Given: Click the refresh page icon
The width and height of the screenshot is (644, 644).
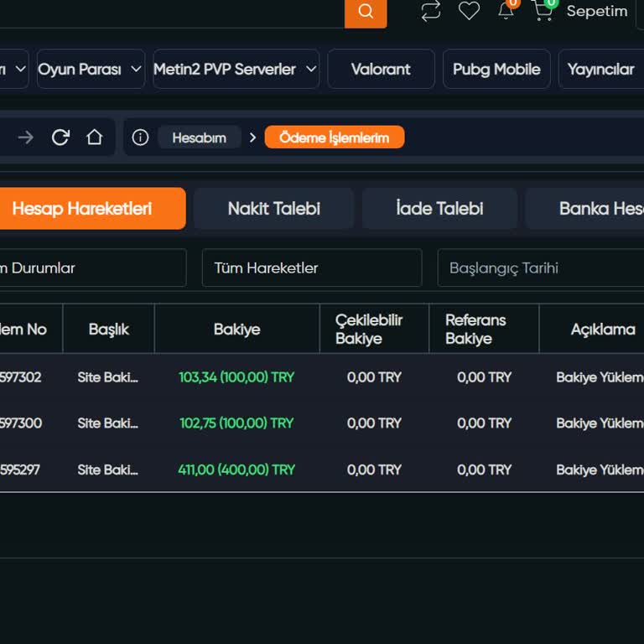Looking at the screenshot, I should point(60,138).
